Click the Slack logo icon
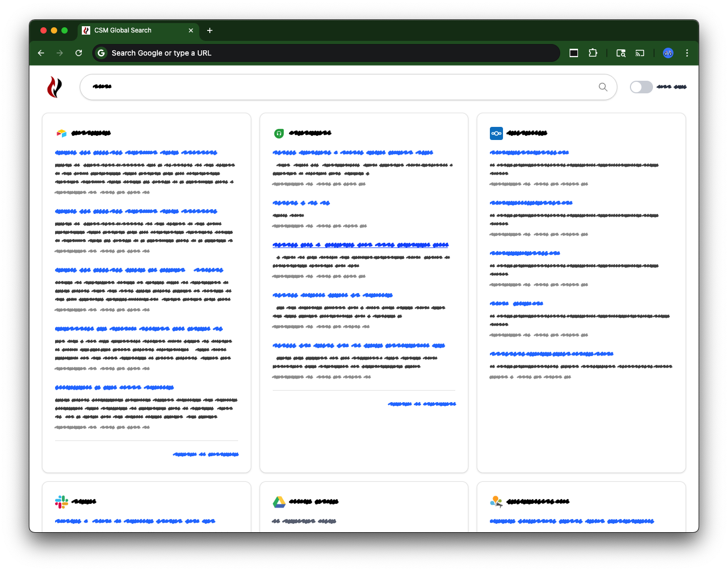Viewport: 728px width, 571px height. (x=61, y=502)
